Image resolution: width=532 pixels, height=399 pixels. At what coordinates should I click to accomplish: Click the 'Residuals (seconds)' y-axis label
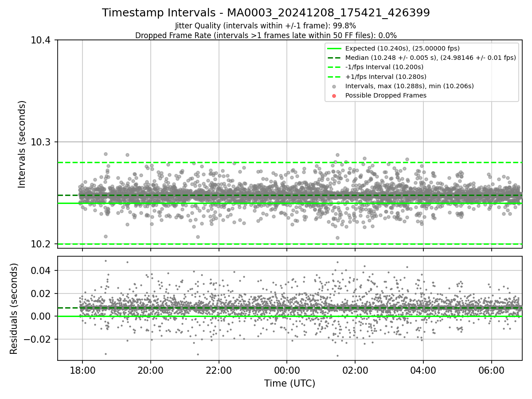[14, 309]
